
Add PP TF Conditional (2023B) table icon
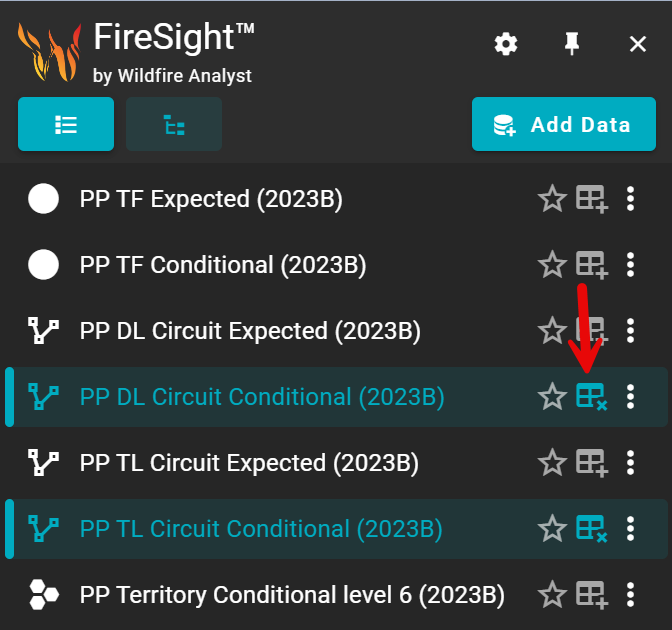592,265
